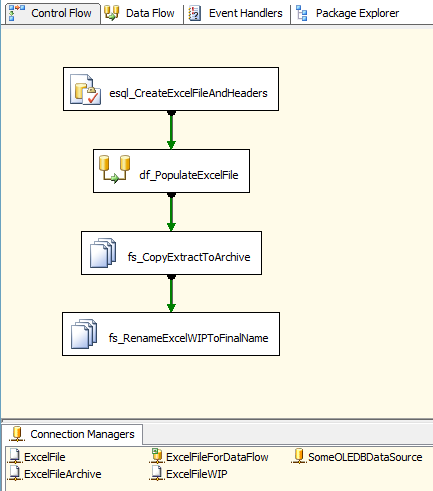The height and width of the screenshot is (491, 433).
Task: Click the fs_CopyExtractToArchive task label
Action: pyautogui.click(x=189, y=257)
